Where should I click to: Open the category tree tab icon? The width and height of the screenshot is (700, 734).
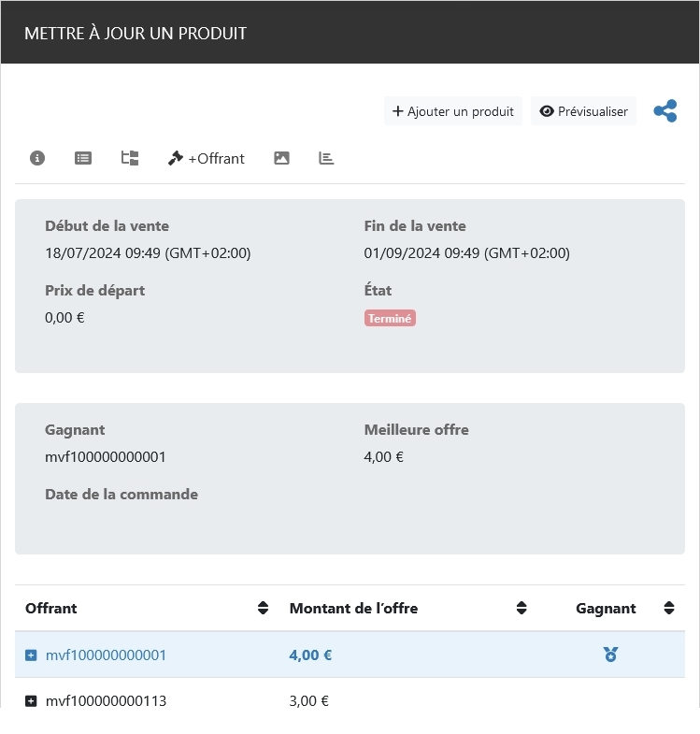(x=130, y=158)
